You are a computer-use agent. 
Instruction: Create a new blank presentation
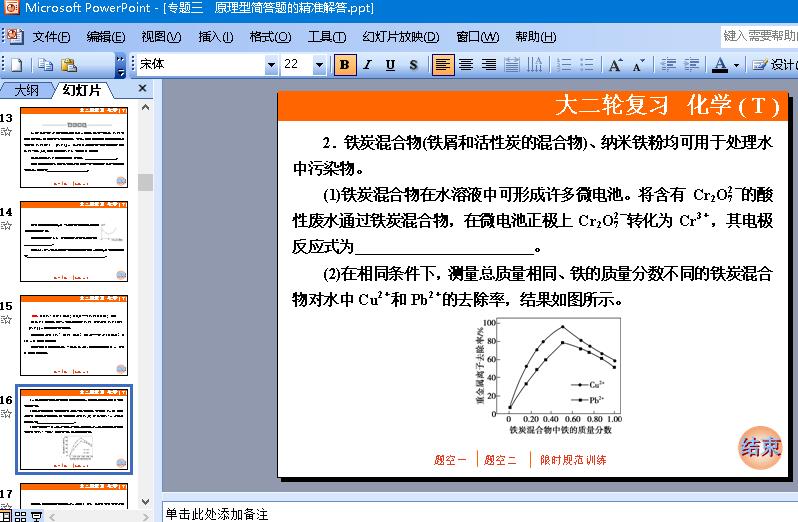pos(16,65)
